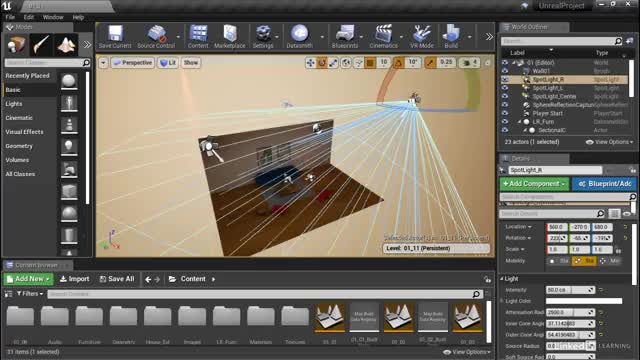
Task: Open the Marketplace toolbar icon
Action: [x=230, y=37]
